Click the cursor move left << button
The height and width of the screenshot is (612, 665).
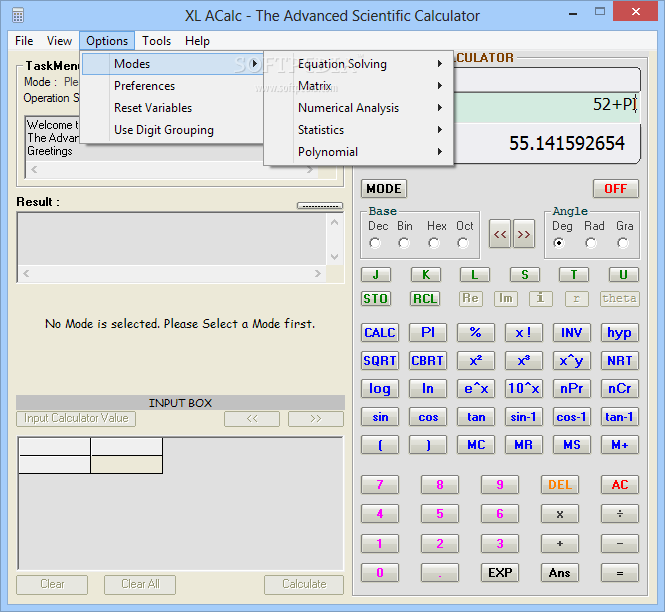pyautogui.click(x=500, y=234)
